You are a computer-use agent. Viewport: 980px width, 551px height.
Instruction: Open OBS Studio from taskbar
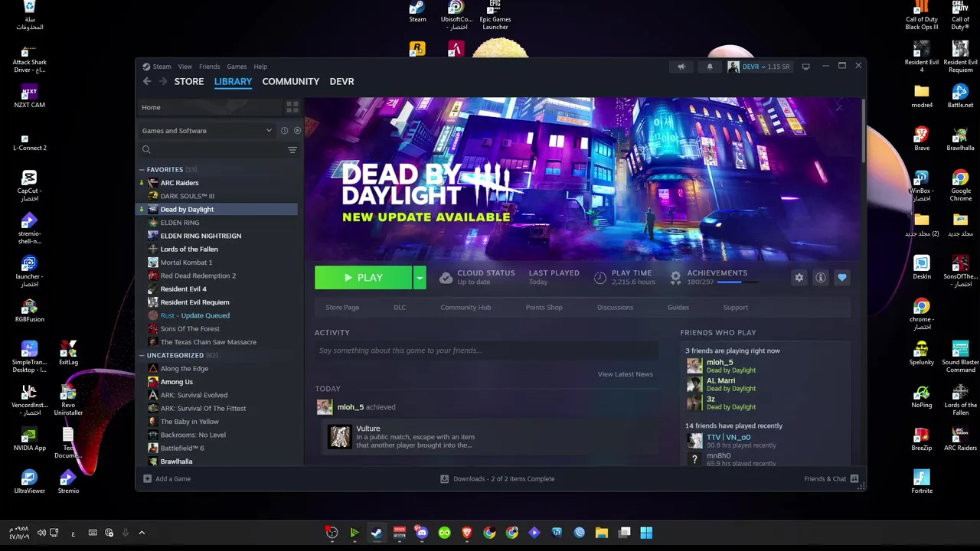tap(332, 533)
